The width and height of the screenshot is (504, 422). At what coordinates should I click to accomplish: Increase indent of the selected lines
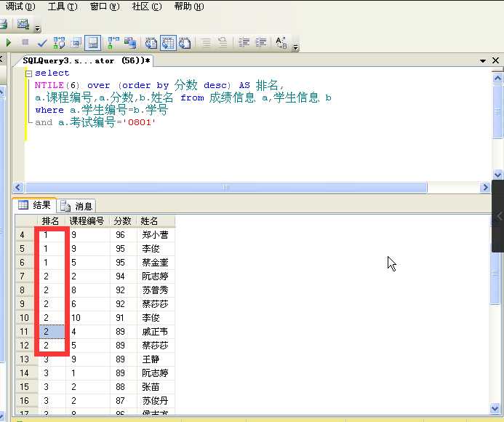261,42
